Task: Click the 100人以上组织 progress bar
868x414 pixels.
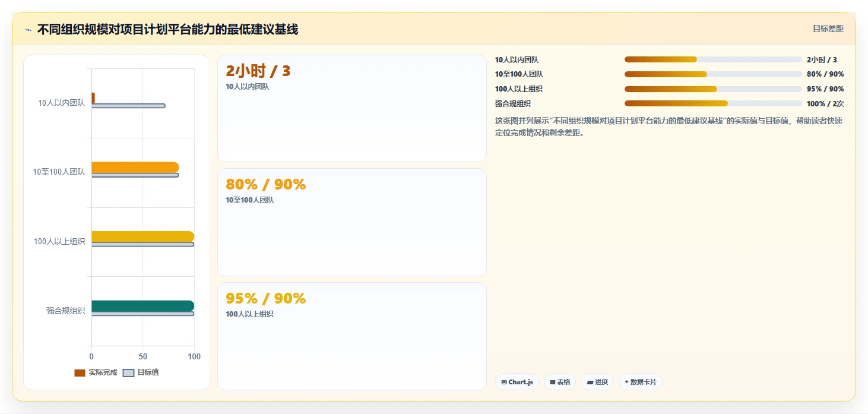Action: (x=713, y=89)
